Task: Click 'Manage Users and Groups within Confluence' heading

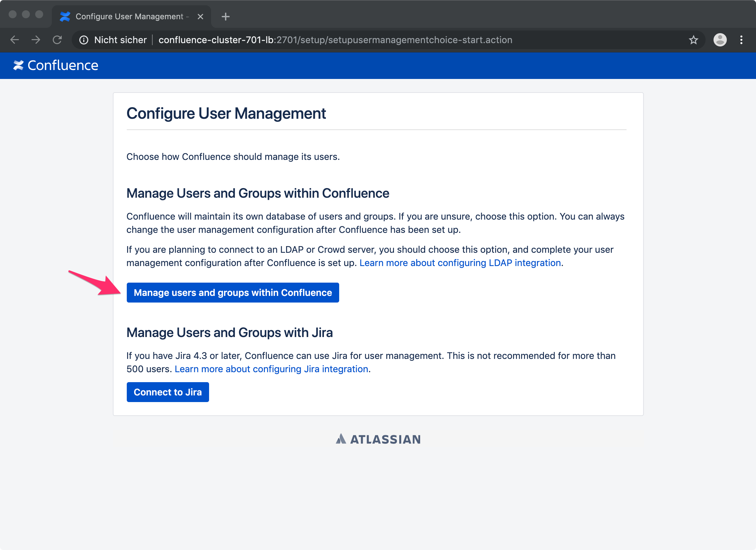Action: tap(258, 193)
